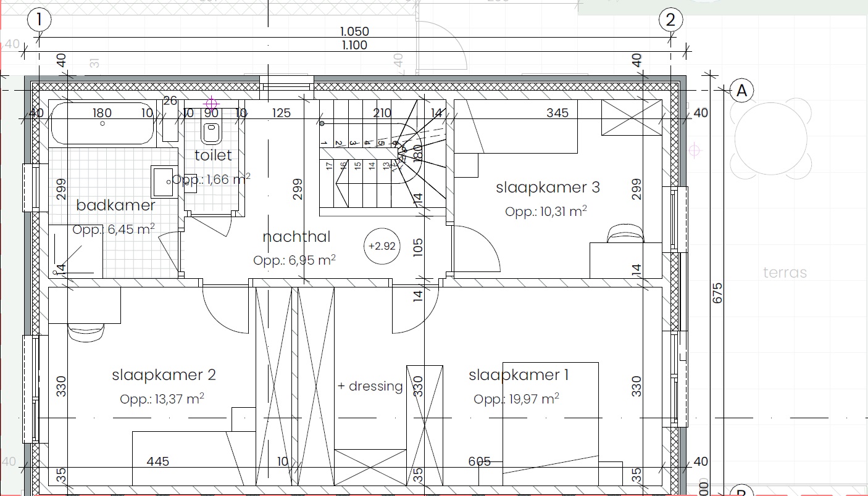Select the +2.92 level marker circle
Viewport: 868px width, 496px height.
pos(382,246)
